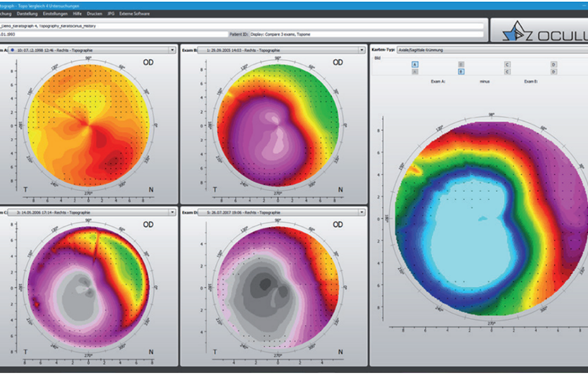Open the Karten-Typ map type dropdown
This screenshot has width=588, height=374.
click(x=492, y=50)
